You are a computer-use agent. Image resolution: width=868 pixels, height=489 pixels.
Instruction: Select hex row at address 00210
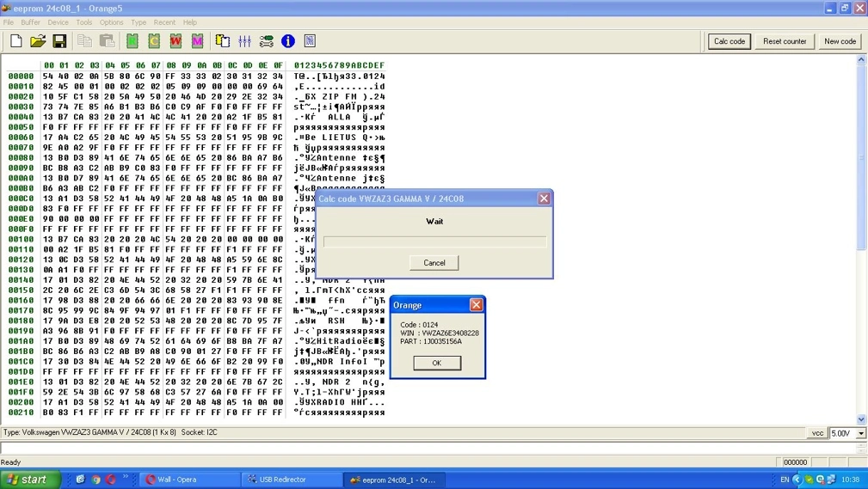196,413
